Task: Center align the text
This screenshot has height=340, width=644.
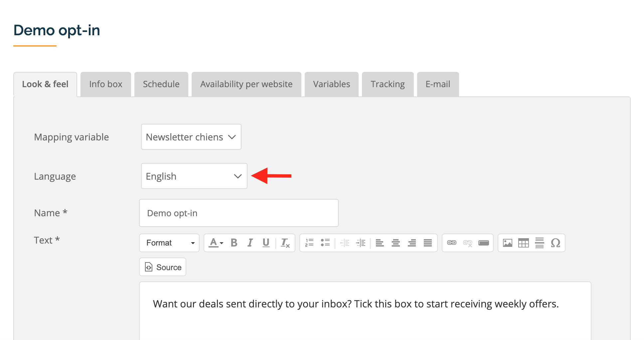Action: click(x=396, y=243)
